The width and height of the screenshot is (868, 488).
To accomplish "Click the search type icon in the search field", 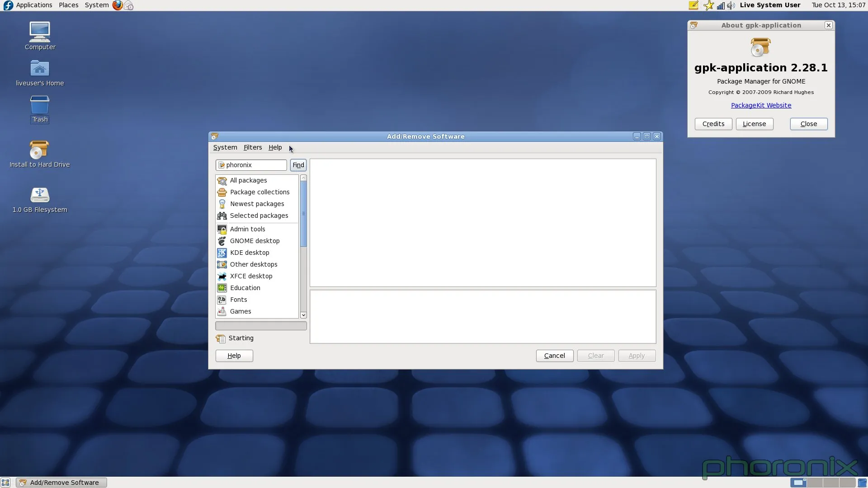I will tap(222, 165).
